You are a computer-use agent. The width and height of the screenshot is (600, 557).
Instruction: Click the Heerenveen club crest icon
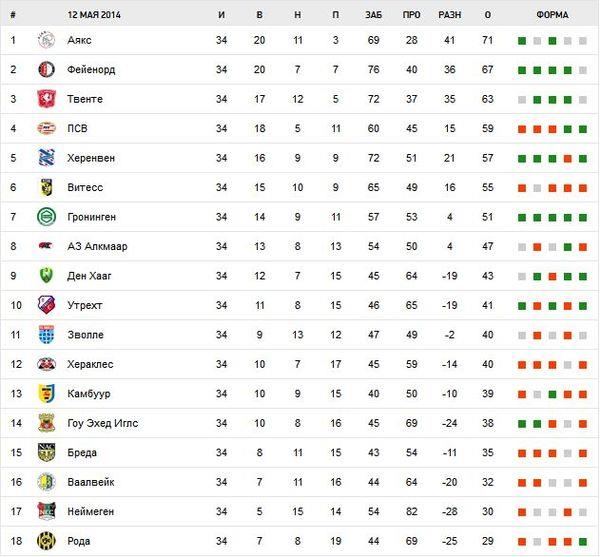[46, 158]
